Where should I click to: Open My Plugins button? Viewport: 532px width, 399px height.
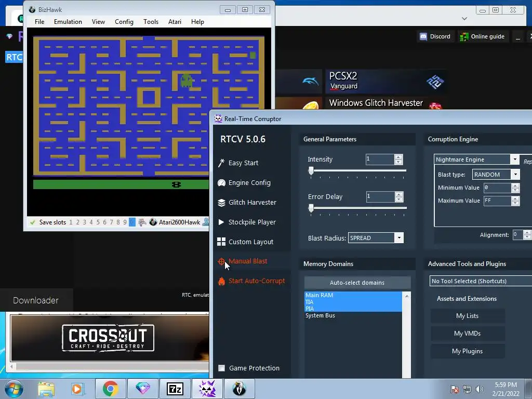pyautogui.click(x=467, y=351)
